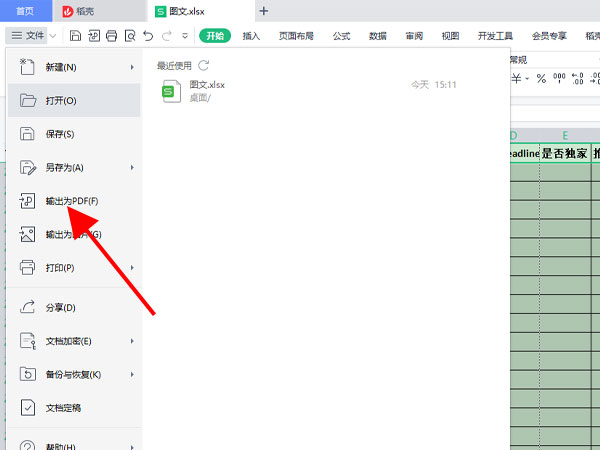Expand the 另存为(A) submenu arrow
Viewport: 600px width, 450px height.
[132, 168]
